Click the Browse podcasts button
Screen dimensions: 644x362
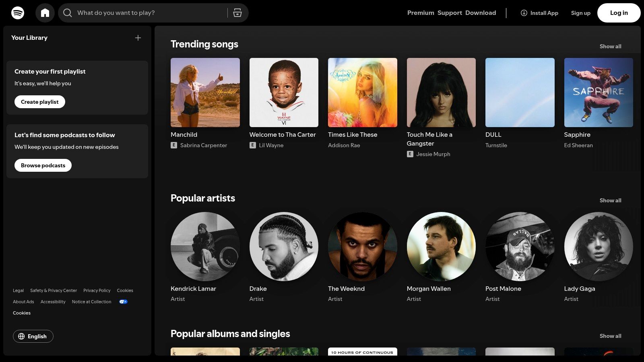(x=43, y=165)
